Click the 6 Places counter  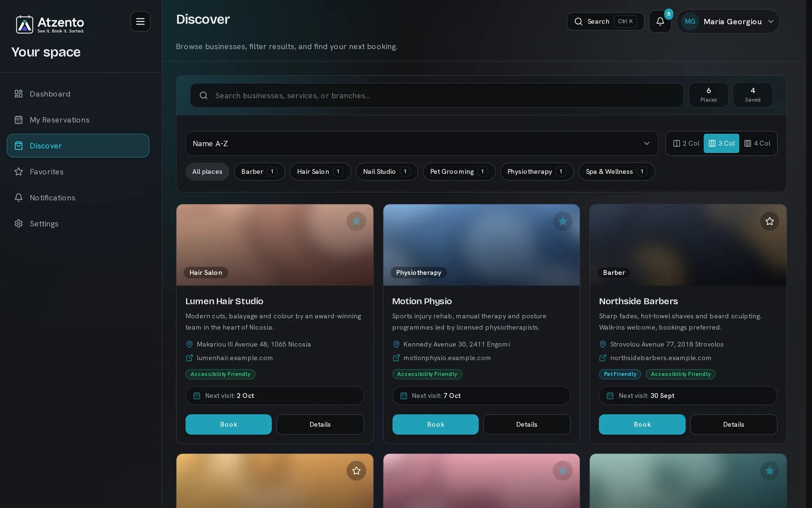[x=709, y=95]
